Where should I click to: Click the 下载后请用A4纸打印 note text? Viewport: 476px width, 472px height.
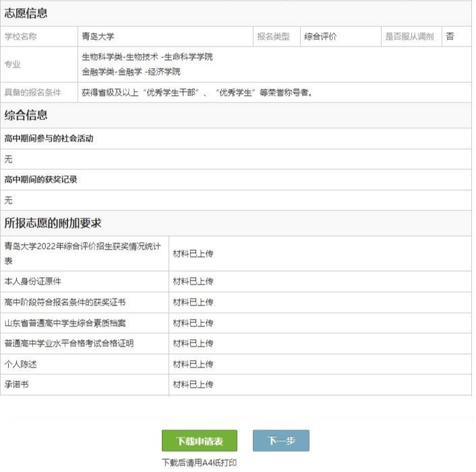[200, 463]
